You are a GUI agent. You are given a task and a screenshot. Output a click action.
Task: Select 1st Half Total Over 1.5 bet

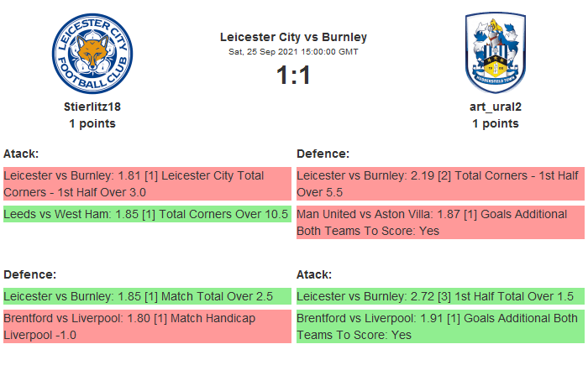[440, 296]
